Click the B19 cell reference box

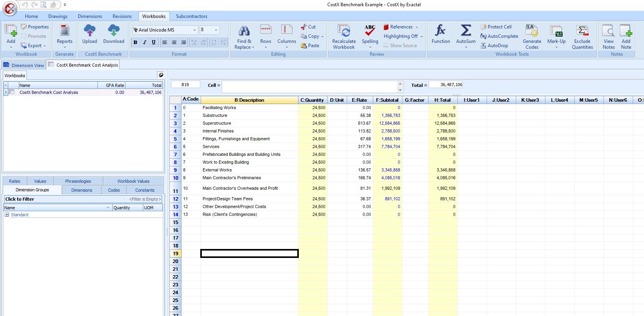[185, 85]
